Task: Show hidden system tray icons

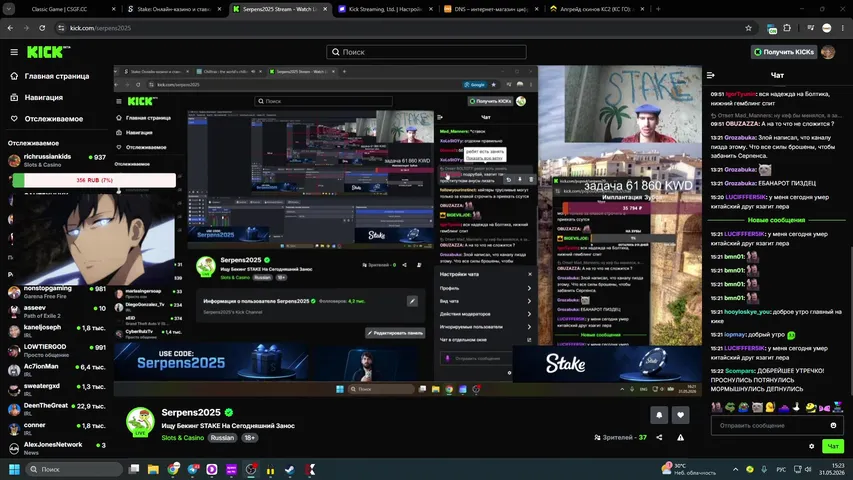Action: point(735,469)
